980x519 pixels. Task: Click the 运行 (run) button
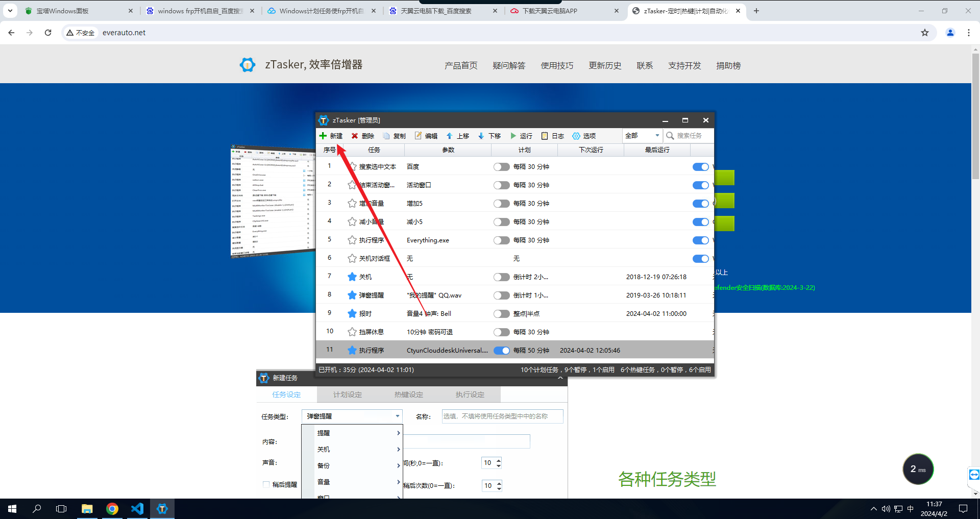tap(521, 136)
